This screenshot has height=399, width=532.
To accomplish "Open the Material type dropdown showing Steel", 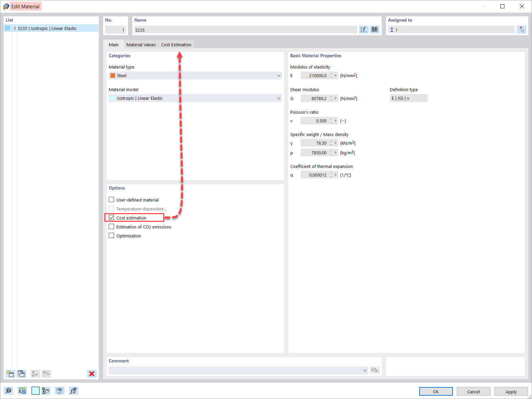I will (279, 75).
